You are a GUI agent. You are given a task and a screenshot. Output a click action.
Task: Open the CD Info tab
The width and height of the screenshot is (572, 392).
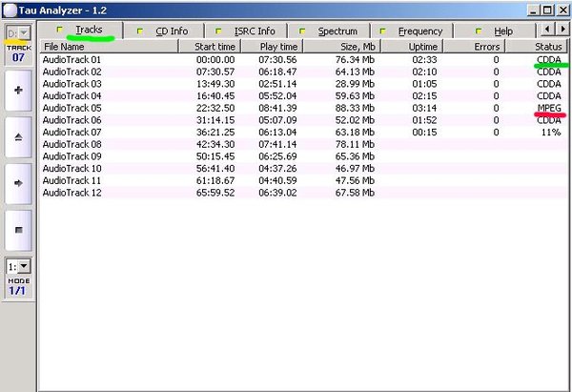tap(163, 31)
